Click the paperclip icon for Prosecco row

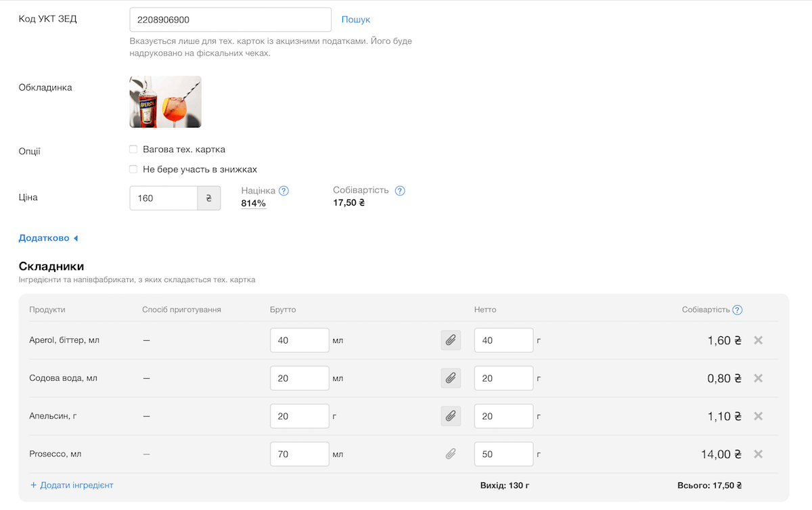[x=451, y=454]
